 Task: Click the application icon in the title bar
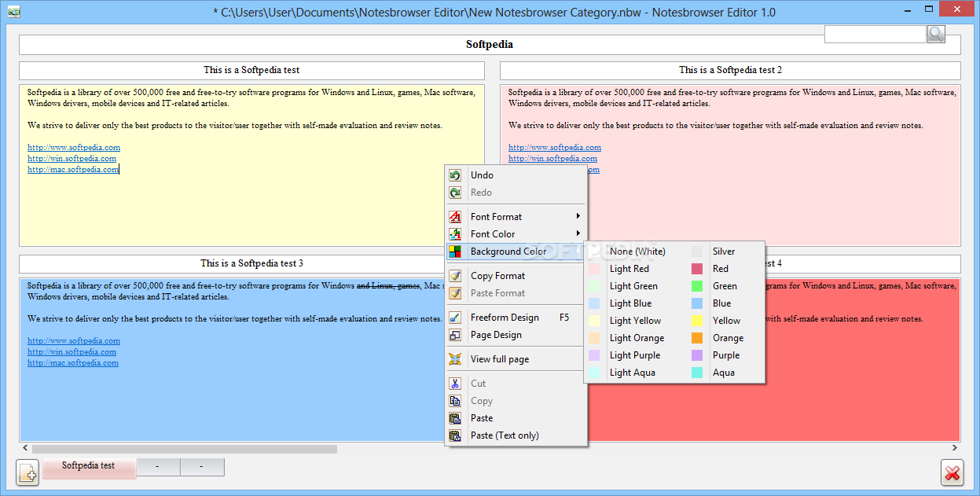point(13,11)
